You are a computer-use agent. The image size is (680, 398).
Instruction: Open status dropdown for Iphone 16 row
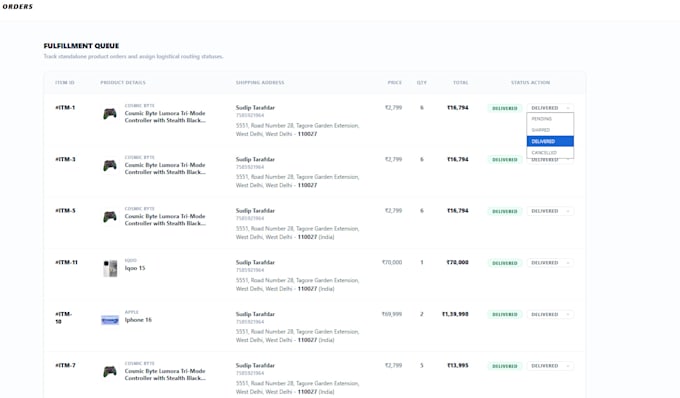[550, 314]
